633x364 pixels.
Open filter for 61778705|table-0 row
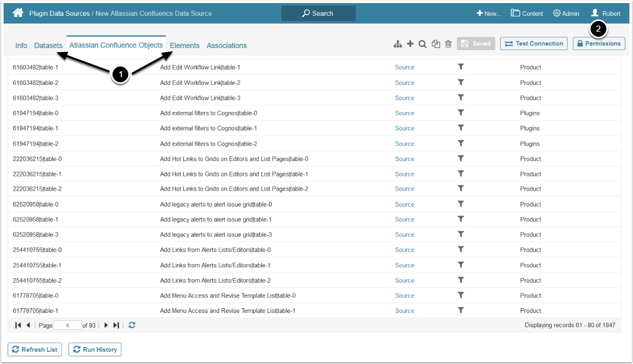click(461, 295)
